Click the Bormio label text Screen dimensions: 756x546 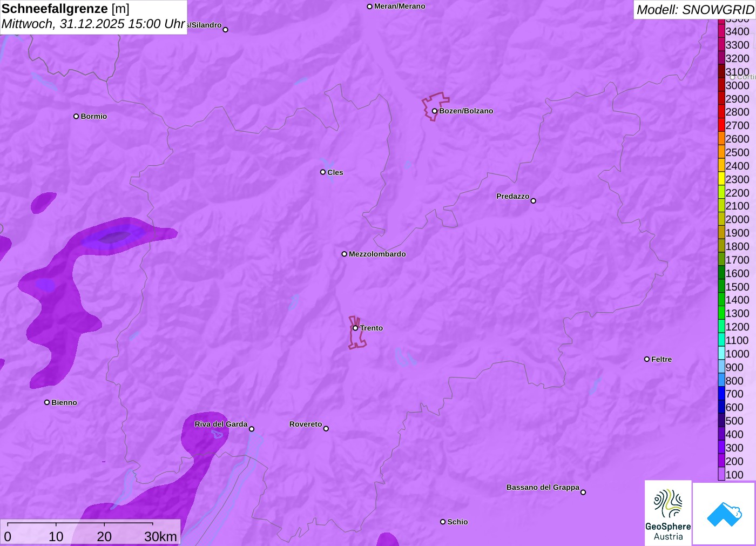pyautogui.click(x=94, y=116)
